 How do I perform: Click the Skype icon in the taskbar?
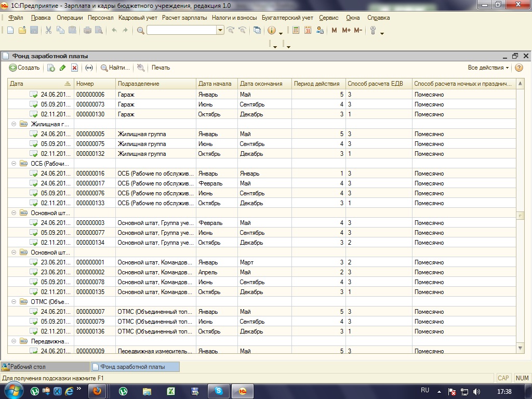coord(218,391)
